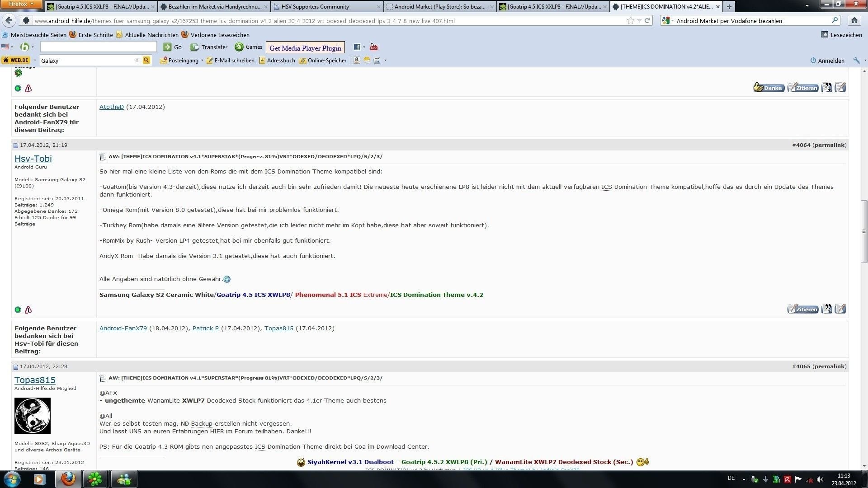Click E-Mail schreiben toolbar item
This screenshot has height=488, width=868.
click(x=230, y=60)
